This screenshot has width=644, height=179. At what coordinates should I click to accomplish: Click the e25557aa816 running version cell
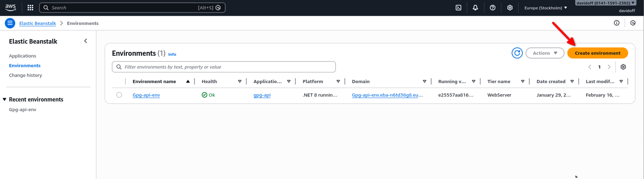pos(456,95)
